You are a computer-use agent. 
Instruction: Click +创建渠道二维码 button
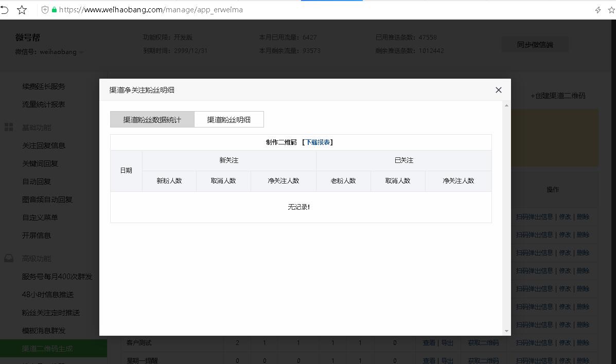pos(558,96)
